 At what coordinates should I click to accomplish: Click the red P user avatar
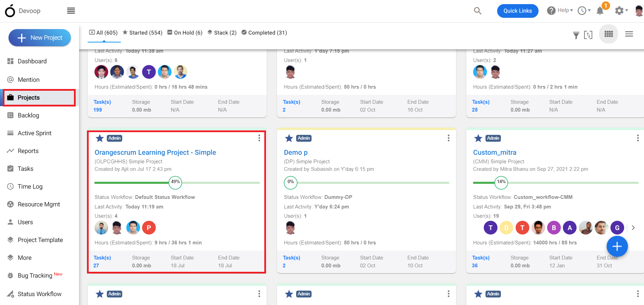[x=149, y=228]
